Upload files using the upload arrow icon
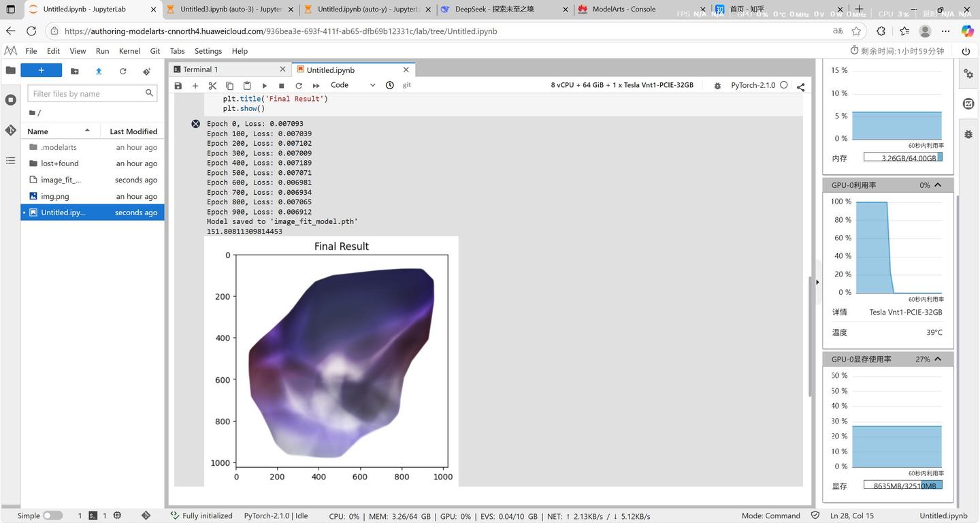 (99, 71)
